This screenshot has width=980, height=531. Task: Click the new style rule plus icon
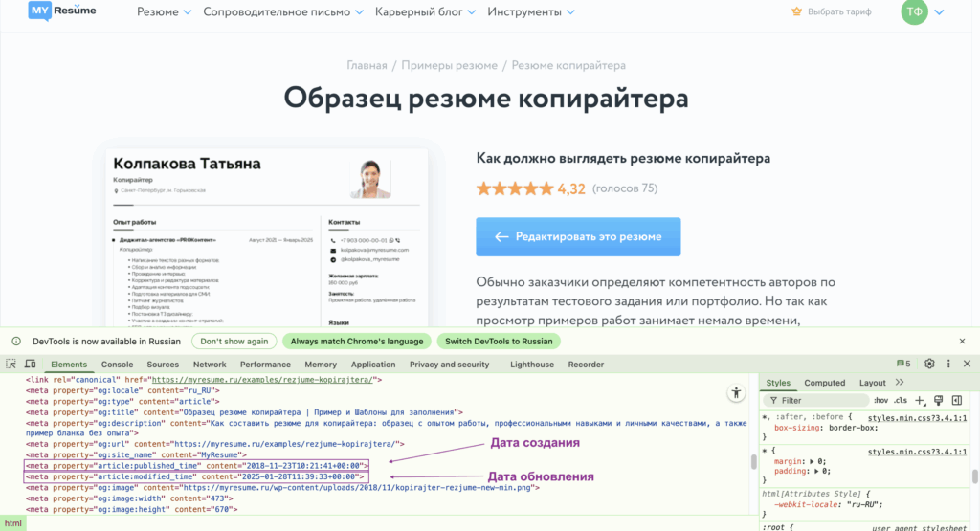coord(920,401)
